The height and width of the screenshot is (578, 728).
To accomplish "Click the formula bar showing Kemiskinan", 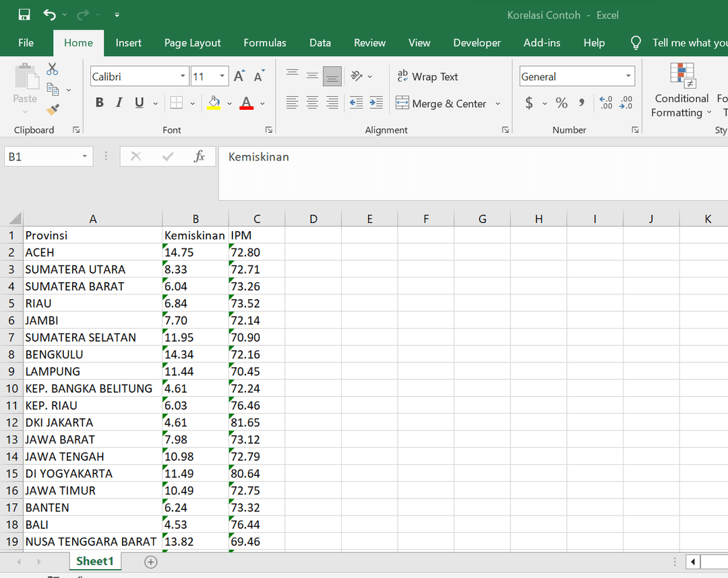I will pos(473,174).
